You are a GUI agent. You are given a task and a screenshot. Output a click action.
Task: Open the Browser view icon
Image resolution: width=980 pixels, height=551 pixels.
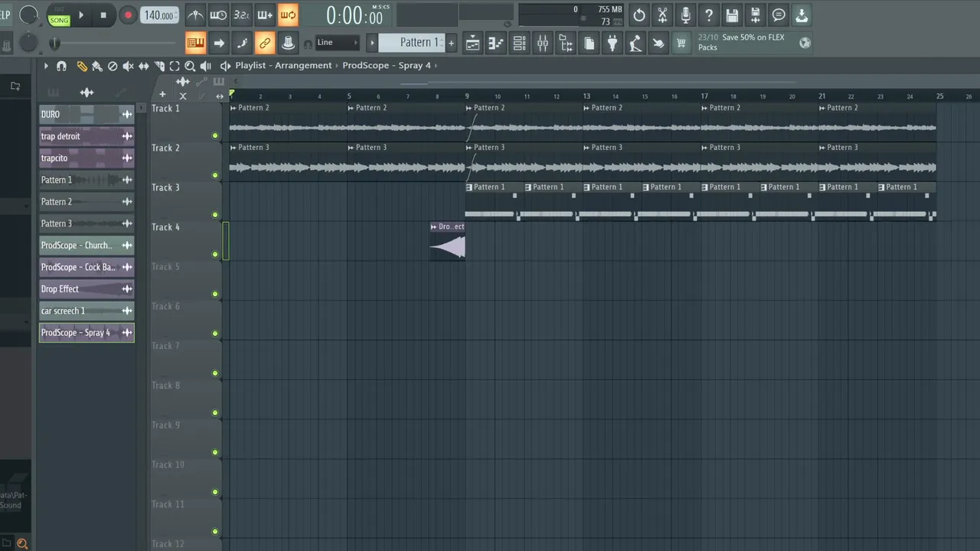pos(566,43)
